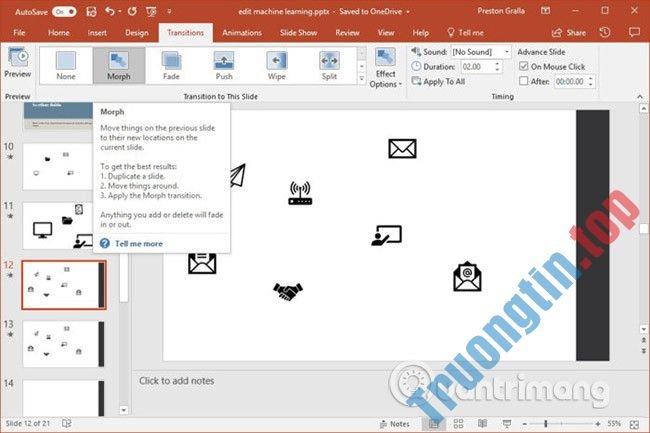This screenshot has width=650, height=433.
Task: Open version history clock icon
Action: point(605,32)
